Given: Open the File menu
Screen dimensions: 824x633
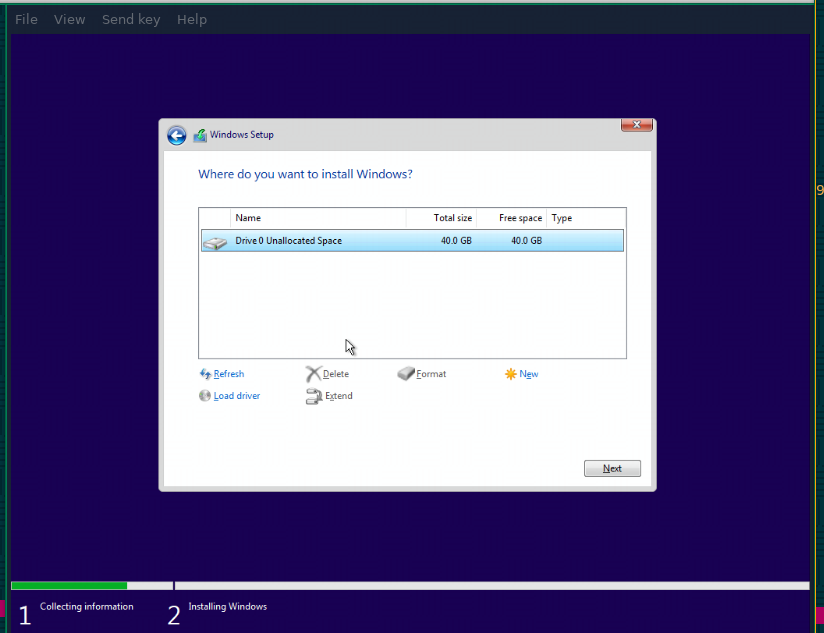Looking at the screenshot, I should coord(26,19).
